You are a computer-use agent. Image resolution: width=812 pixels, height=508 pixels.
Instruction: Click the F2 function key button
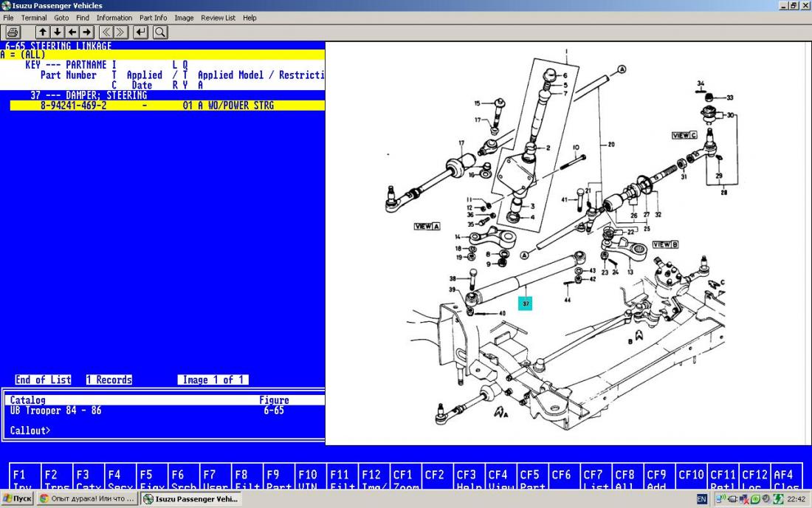56,476
